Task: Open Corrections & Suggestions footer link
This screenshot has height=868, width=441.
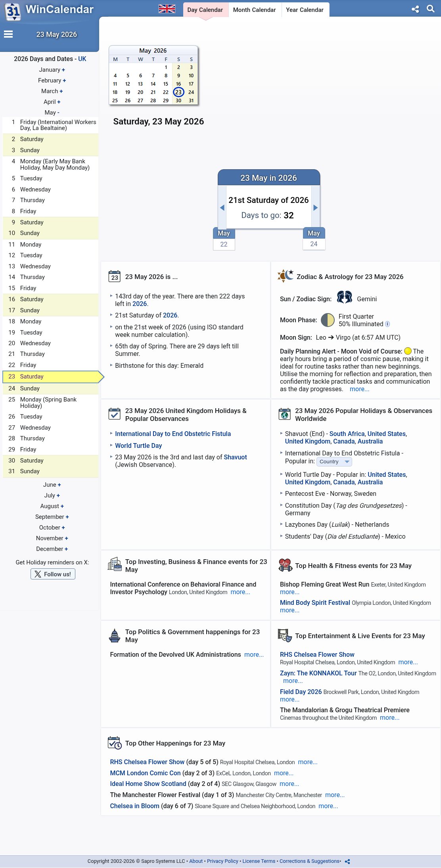Action: click(x=310, y=861)
